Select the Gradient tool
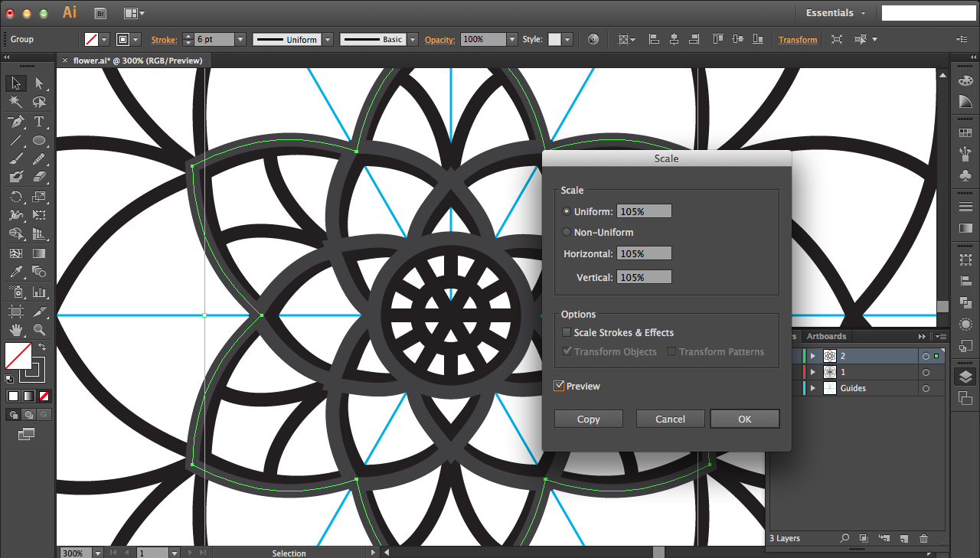 click(39, 253)
